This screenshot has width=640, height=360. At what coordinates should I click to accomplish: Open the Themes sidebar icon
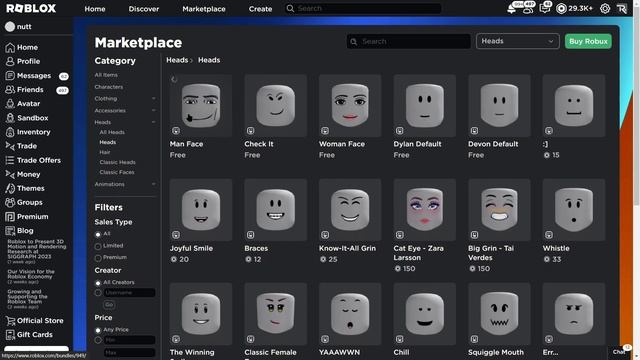point(10,189)
